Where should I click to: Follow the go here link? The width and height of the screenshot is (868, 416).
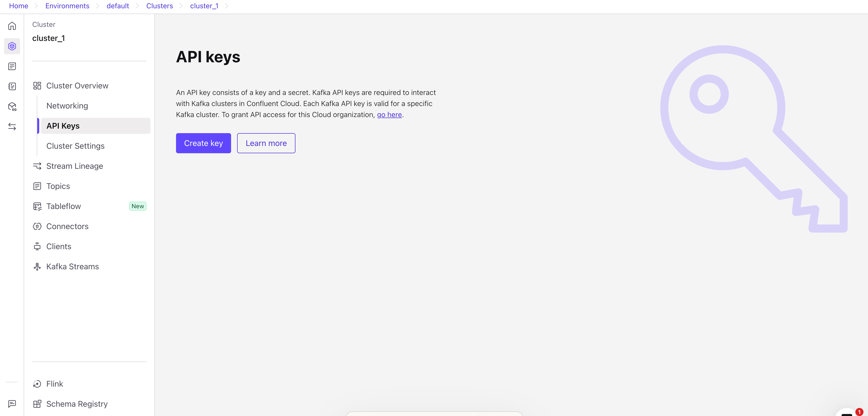(389, 115)
